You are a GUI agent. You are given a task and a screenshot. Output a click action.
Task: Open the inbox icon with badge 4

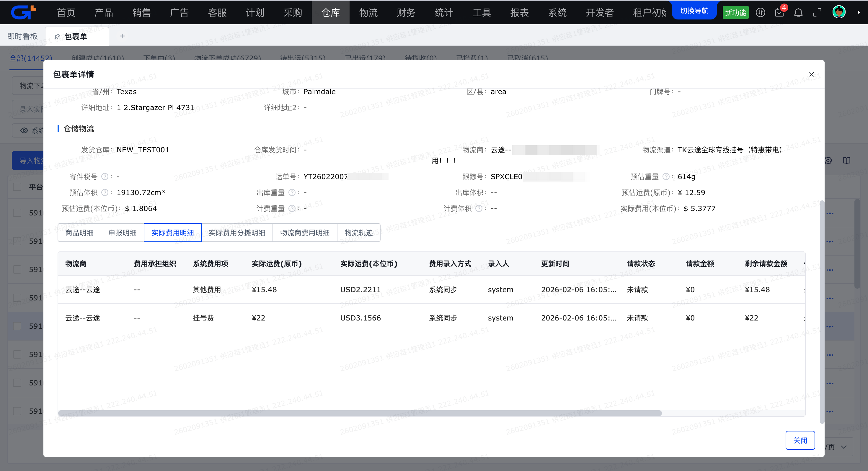click(780, 12)
